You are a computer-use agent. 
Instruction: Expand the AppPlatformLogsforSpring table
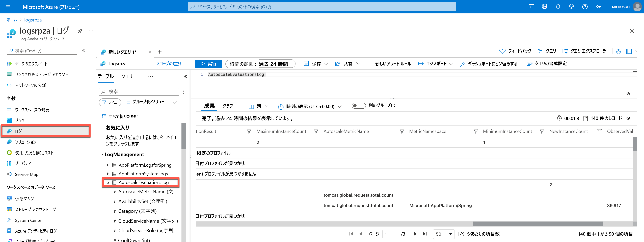108,165
